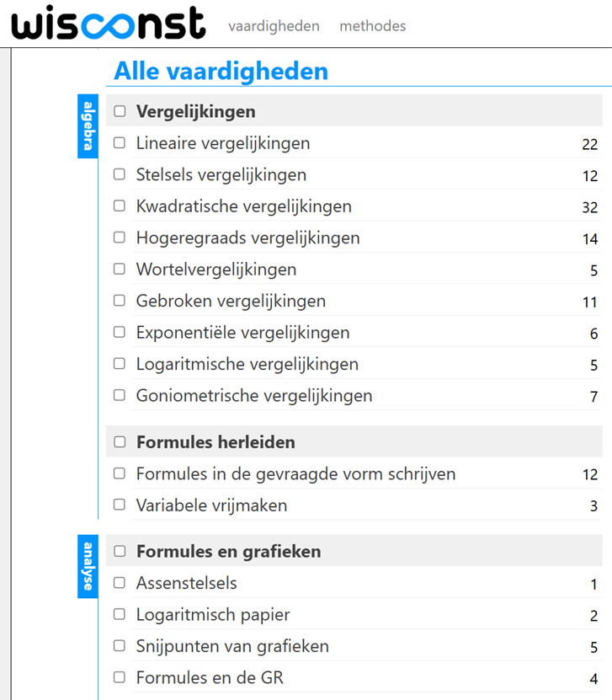Click the Gebroken vergelijkingen text link
The height and width of the screenshot is (700, 612).
[x=231, y=302]
